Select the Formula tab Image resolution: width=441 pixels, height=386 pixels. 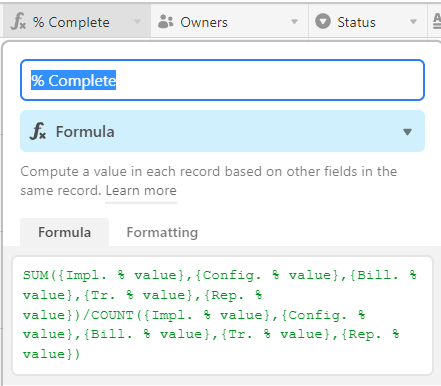(x=64, y=232)
